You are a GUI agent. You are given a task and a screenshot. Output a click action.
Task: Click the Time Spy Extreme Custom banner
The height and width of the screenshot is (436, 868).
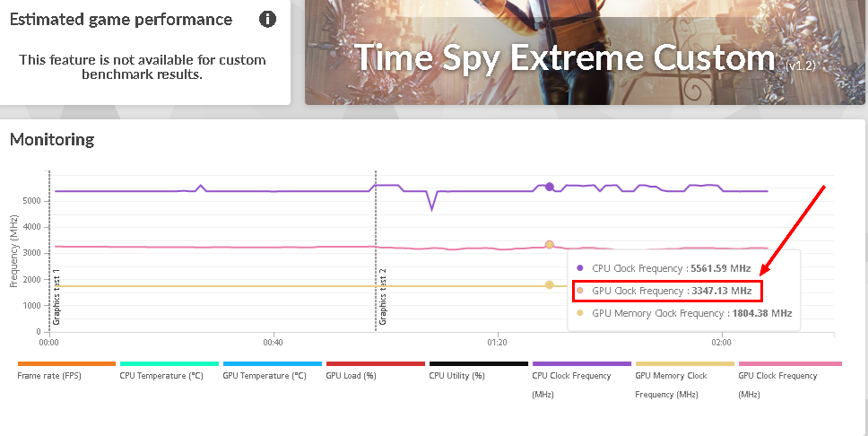point(585,52)
